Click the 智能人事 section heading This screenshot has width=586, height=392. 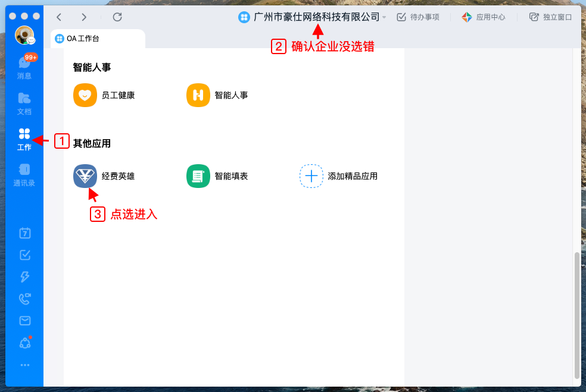tap(92, 67)
